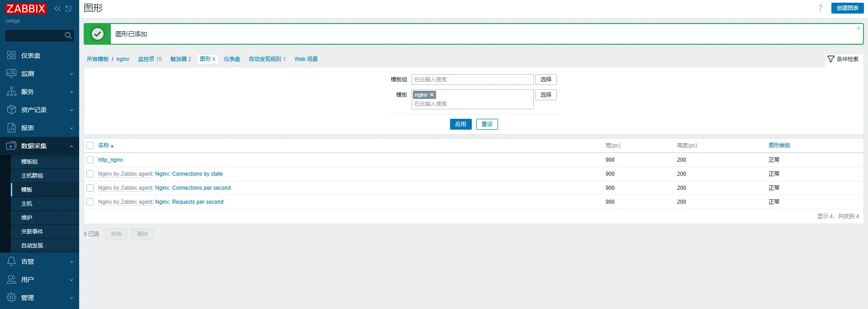Expand the 服务 menu chevron

71,92
